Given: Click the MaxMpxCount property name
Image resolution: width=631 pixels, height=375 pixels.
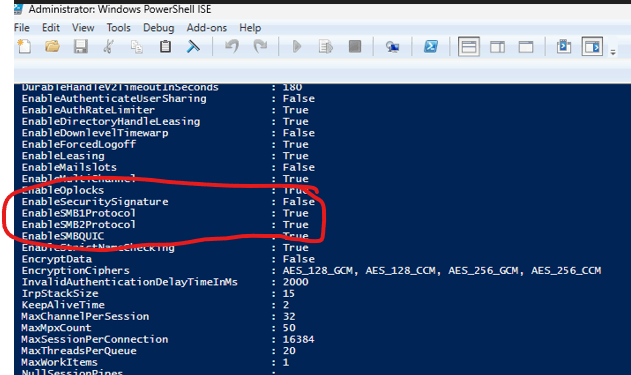Looking at the screenshot, I should click(56, 328).
